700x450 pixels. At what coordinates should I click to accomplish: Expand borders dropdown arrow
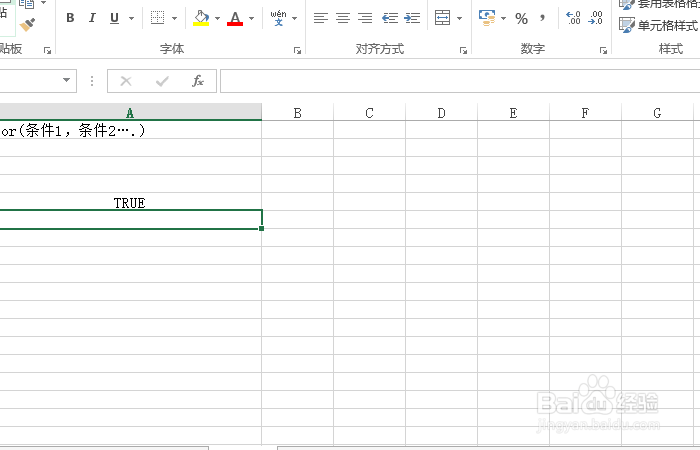pyautogui.click(x=175, y=18)
